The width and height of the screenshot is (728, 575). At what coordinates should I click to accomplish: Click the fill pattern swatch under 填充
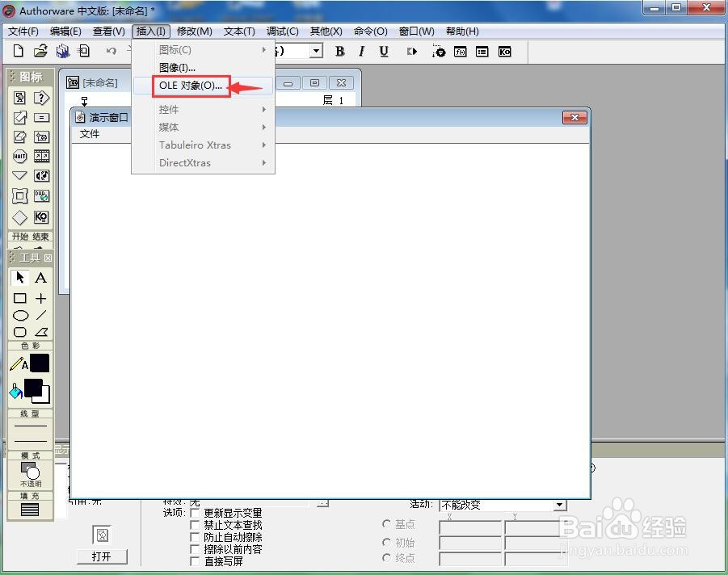click(30, 510)
